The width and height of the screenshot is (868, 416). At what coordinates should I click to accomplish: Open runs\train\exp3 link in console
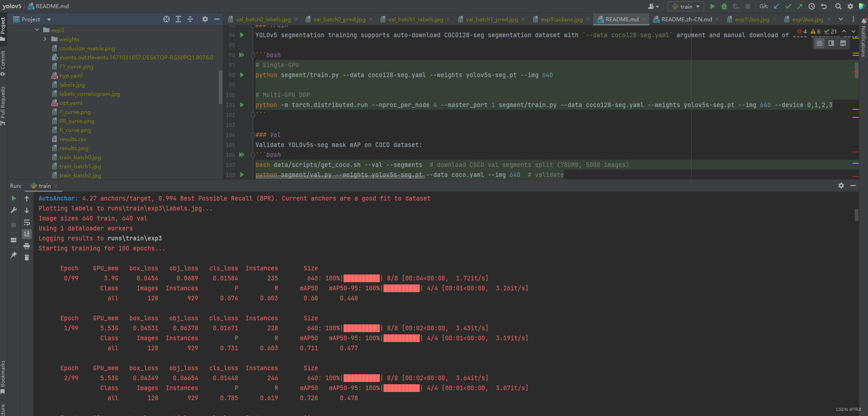[135, 238]
